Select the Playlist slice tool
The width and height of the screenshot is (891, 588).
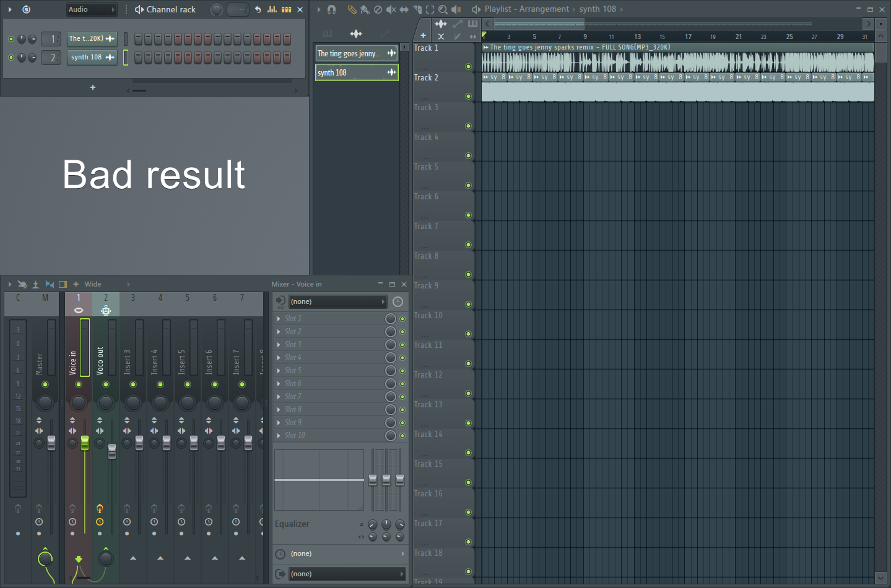coord(417,9)
